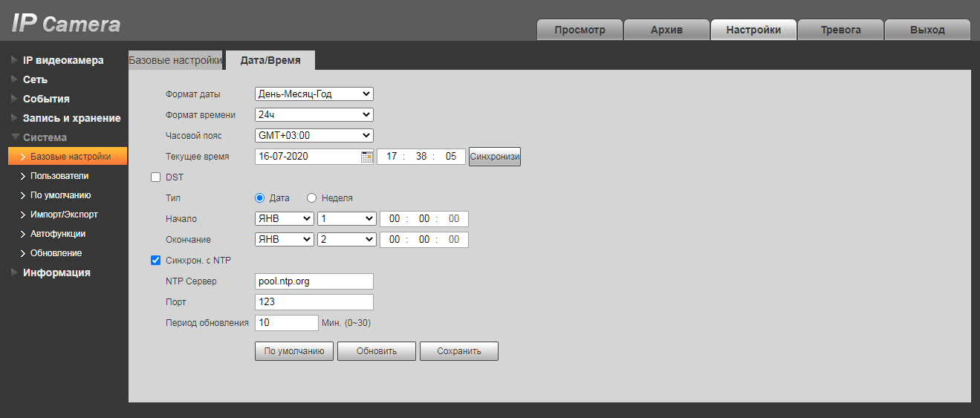The image size is (980, 418).
Task: Open Импорт/Экспорт in the sidebar
Action: pyautogui.click(x=64, y=215)
